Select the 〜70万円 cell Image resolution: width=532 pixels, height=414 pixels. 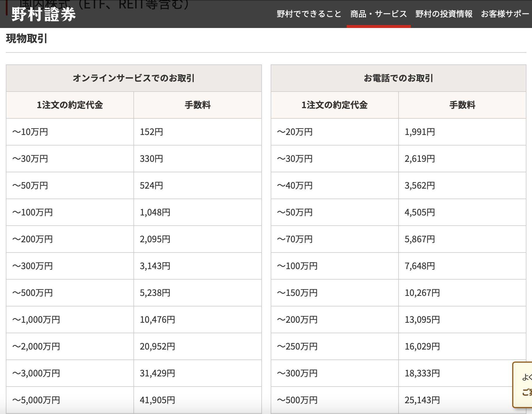point(335,239)
